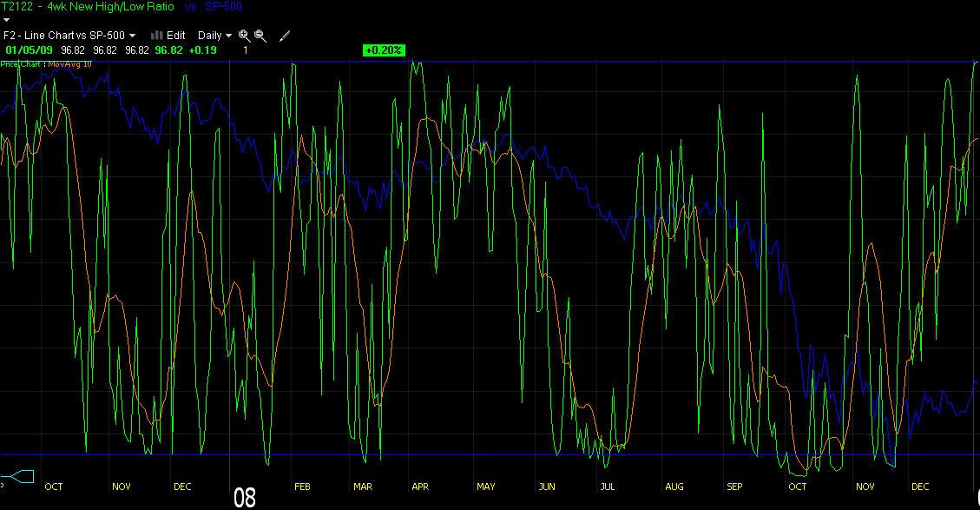This screenshot has height=510, width=980.
Task: Click the JUN month label
Action: (547, 487)
